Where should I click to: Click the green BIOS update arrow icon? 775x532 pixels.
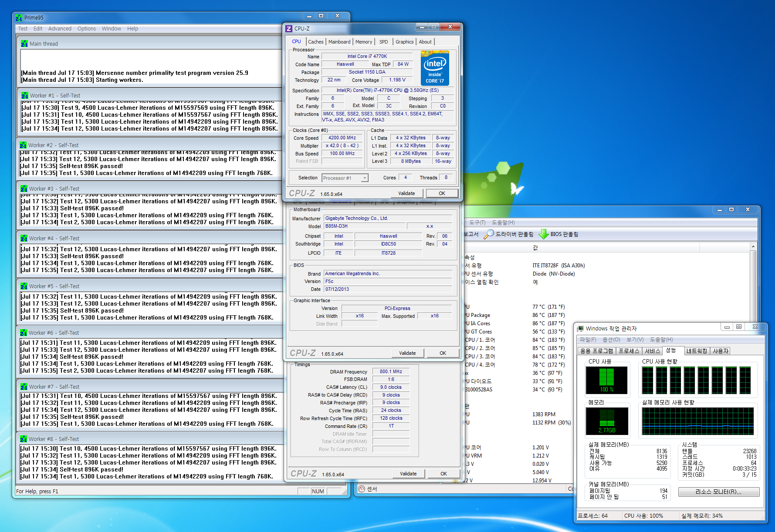(543, 234)
